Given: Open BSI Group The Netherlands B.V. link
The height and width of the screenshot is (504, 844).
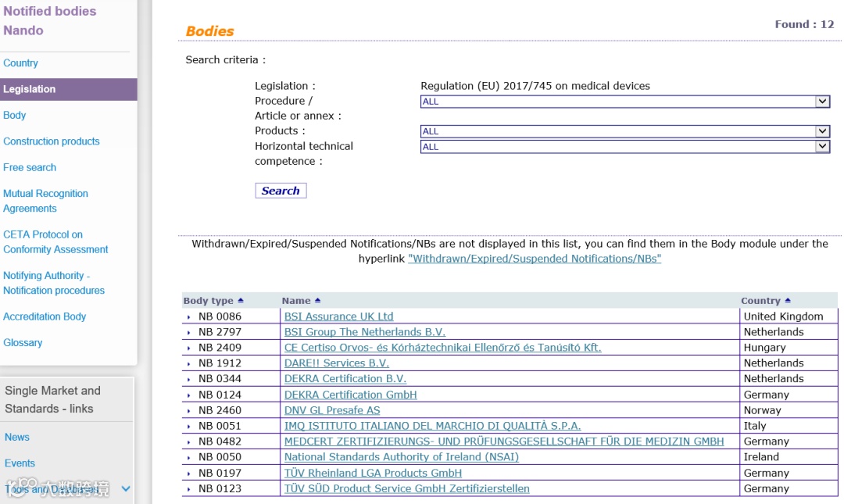Looking at the screenshot, I should coord(365,332).
